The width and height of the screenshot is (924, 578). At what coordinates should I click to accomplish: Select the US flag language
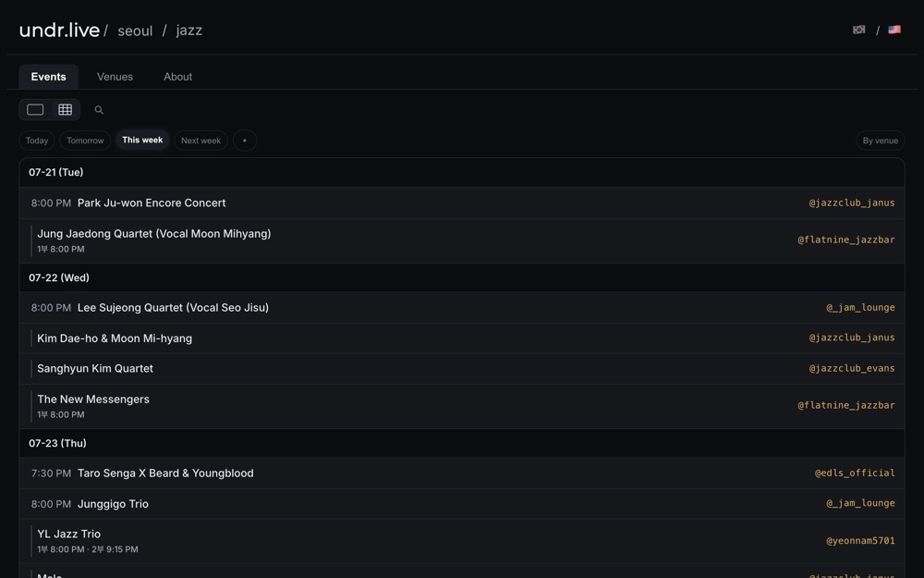pos(894,30)
